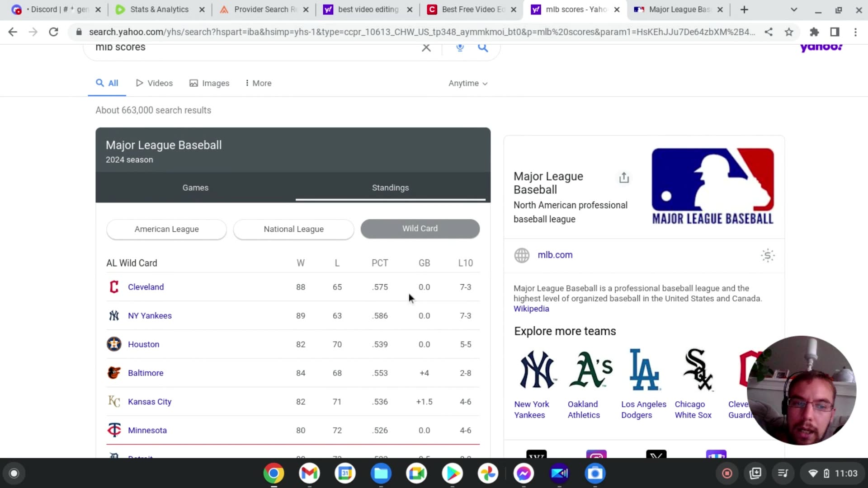Open Chrome from the shelf
This screenshot has width=868, height=488.
tap(274, 474)
